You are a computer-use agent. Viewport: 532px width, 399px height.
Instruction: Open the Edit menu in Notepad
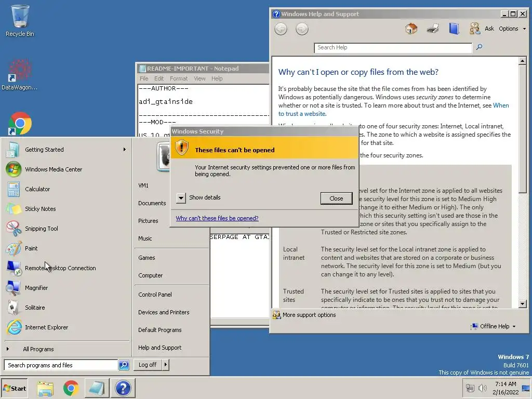tap(159, 78)
